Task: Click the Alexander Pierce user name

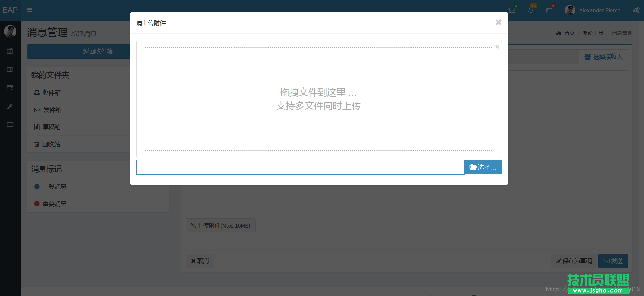Action: click(x=600, y=10)
